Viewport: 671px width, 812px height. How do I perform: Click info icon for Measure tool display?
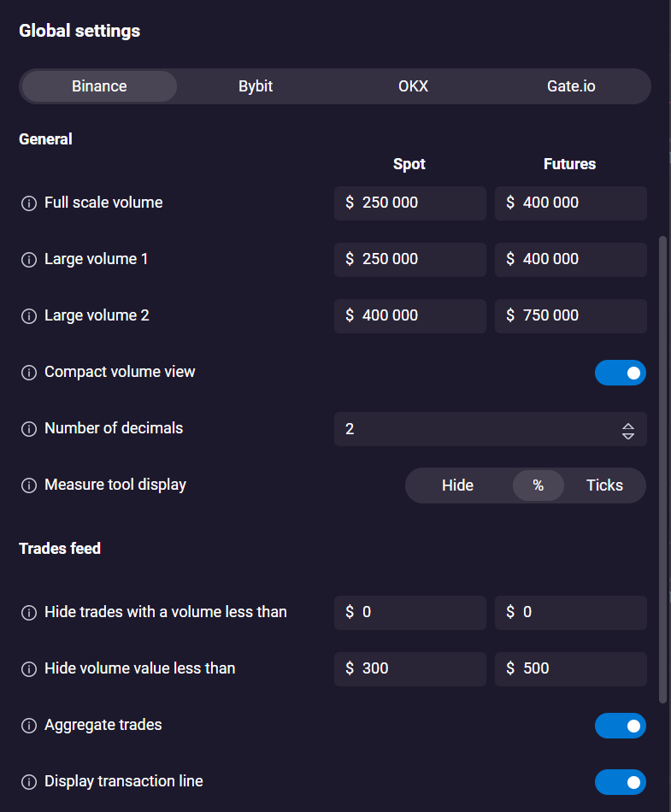tap(29, 485)
